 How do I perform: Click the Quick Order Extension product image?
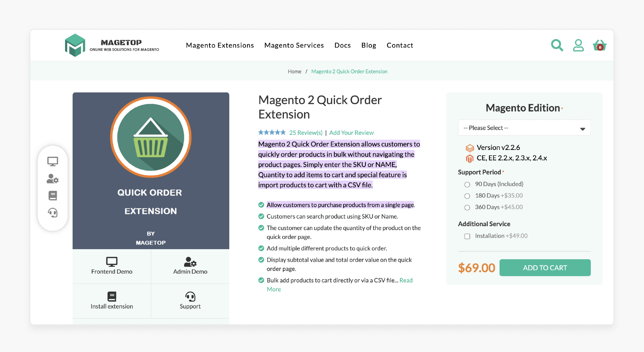(151, 171)
